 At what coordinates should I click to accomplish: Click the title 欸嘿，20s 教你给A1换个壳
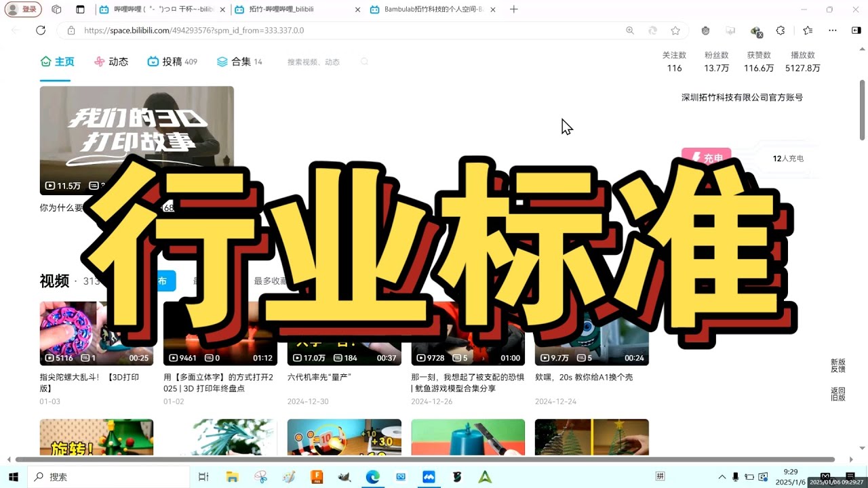pos(584,378)
